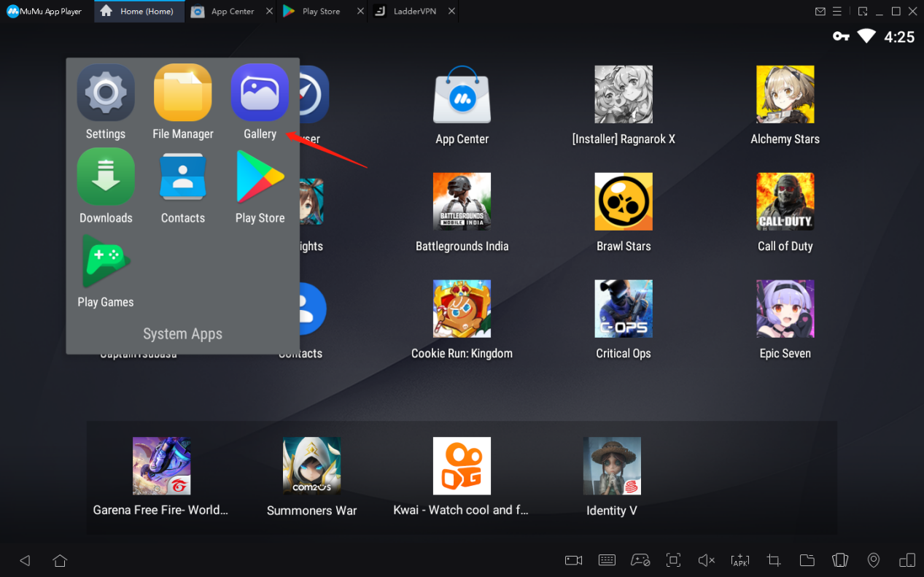Open Identity V
Screen dimensions: 924x577
[x=612, y=466]
